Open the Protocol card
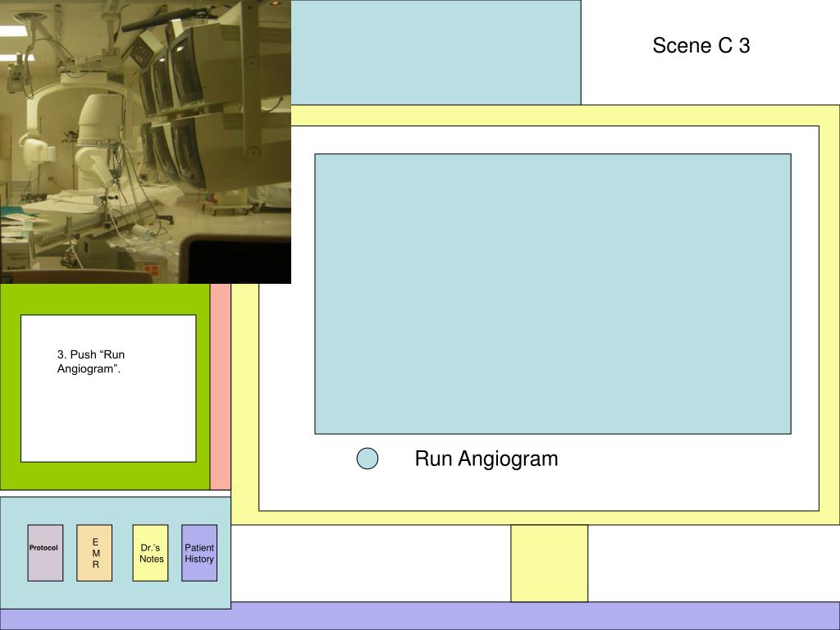The image size is (840, 630). 46,553
